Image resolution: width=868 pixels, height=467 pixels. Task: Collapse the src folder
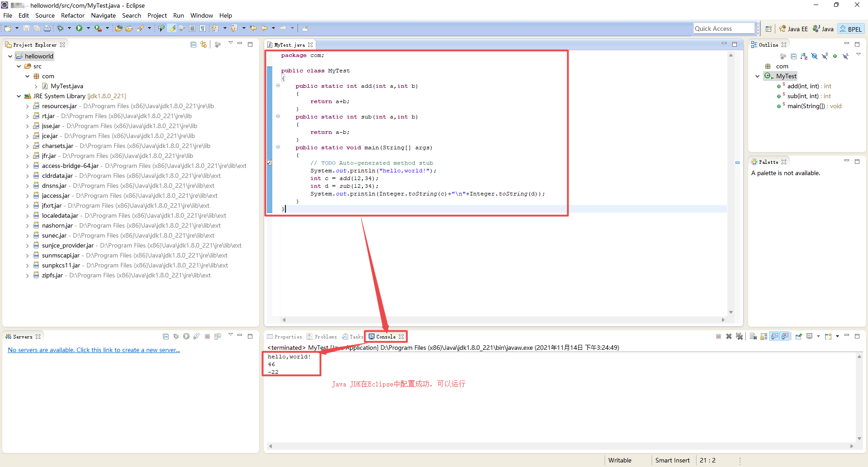[19, 66]
